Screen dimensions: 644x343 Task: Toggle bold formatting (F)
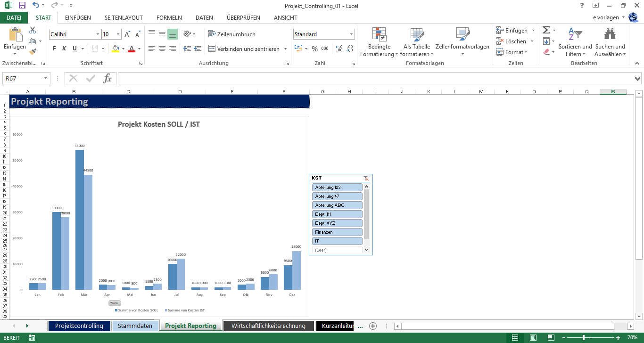(x=54, y=49)
